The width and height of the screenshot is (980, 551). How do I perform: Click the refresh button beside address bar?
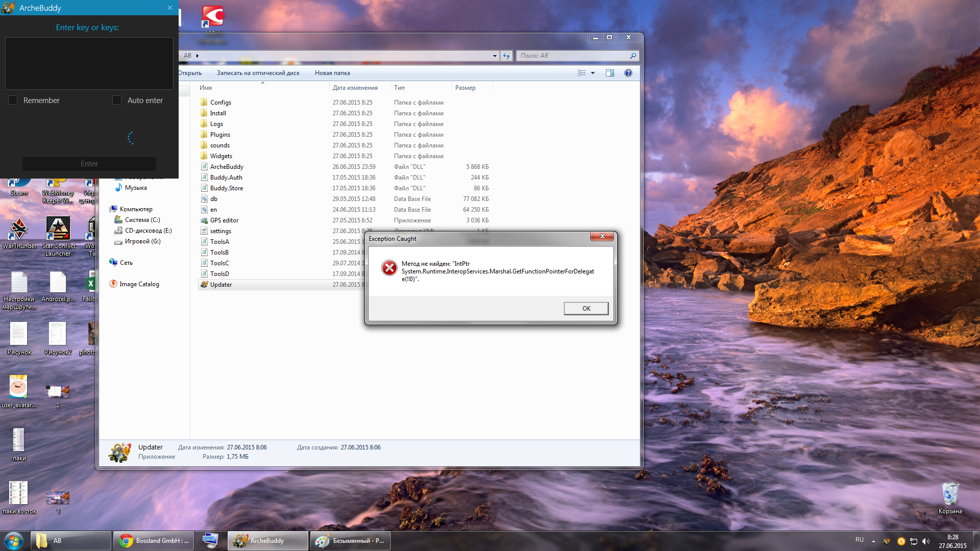(x=506, y=56)
